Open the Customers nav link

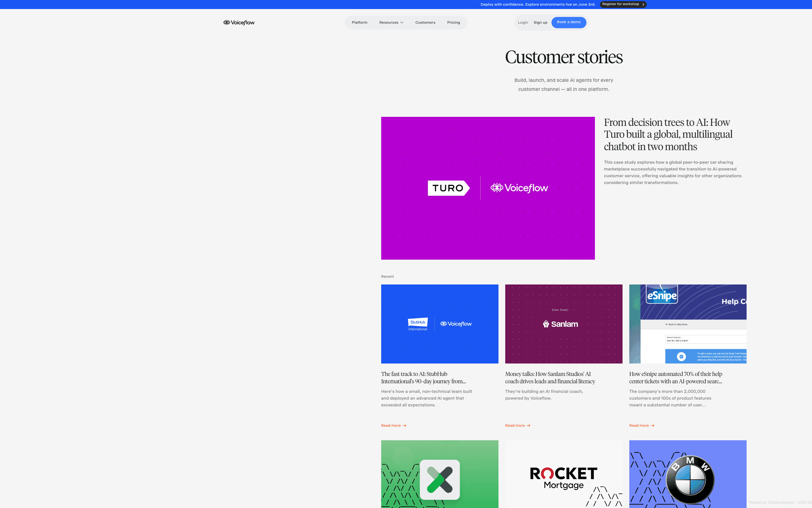point(425,23)
